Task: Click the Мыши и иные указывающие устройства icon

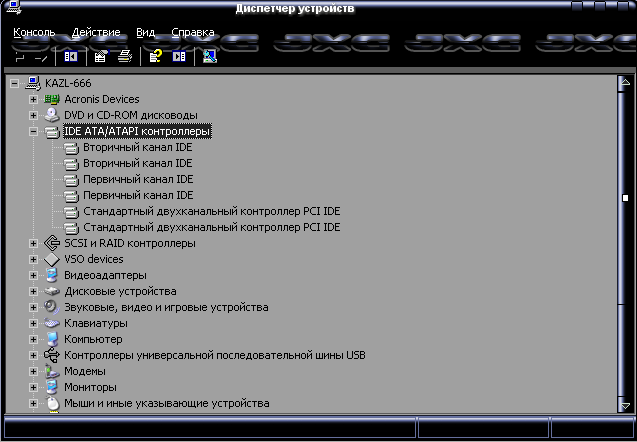Action: tap(52, 403)
